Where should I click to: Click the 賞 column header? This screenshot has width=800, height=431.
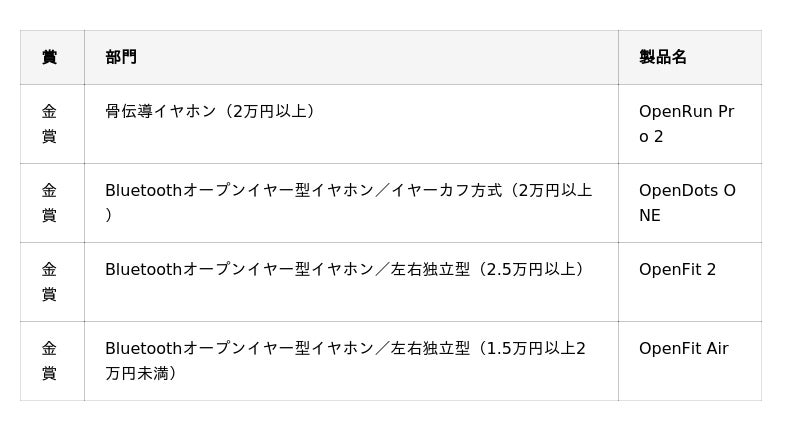point(49,57)
